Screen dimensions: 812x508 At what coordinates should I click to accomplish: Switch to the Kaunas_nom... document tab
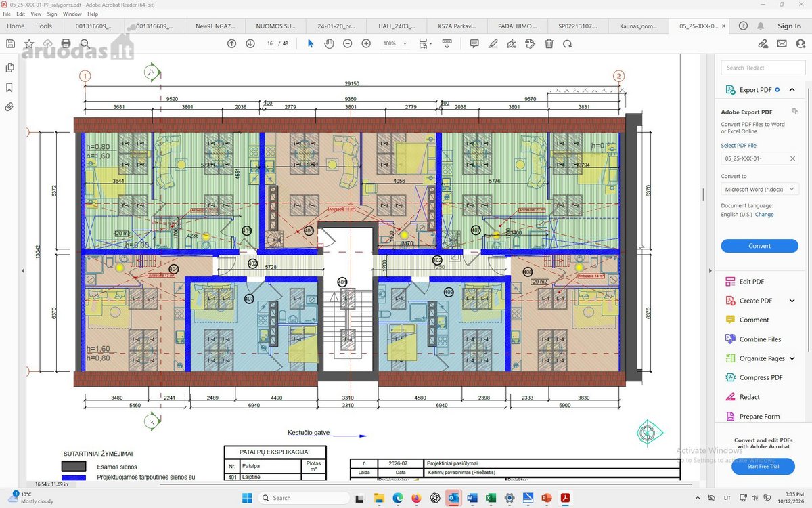coord(639,26)
